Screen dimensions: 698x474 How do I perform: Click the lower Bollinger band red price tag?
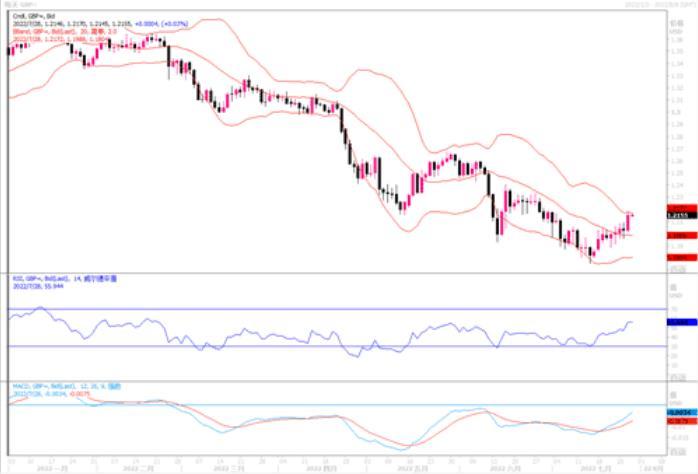click(682, 257)
